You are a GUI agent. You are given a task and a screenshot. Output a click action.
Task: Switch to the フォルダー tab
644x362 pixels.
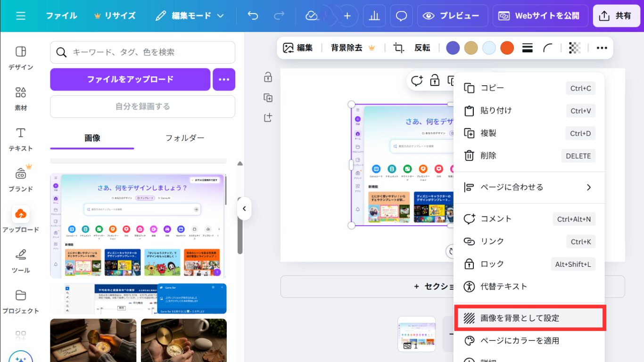click(x=185, y=138)
